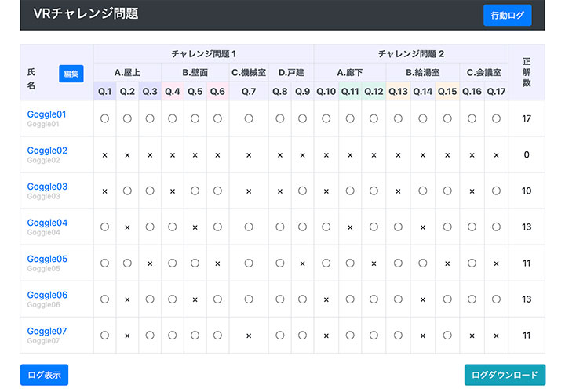The width and height of the screenshot is (565, 392).
Task: Click Goggle03's Q.9 circle mark
Action: (x=303, y=191)
